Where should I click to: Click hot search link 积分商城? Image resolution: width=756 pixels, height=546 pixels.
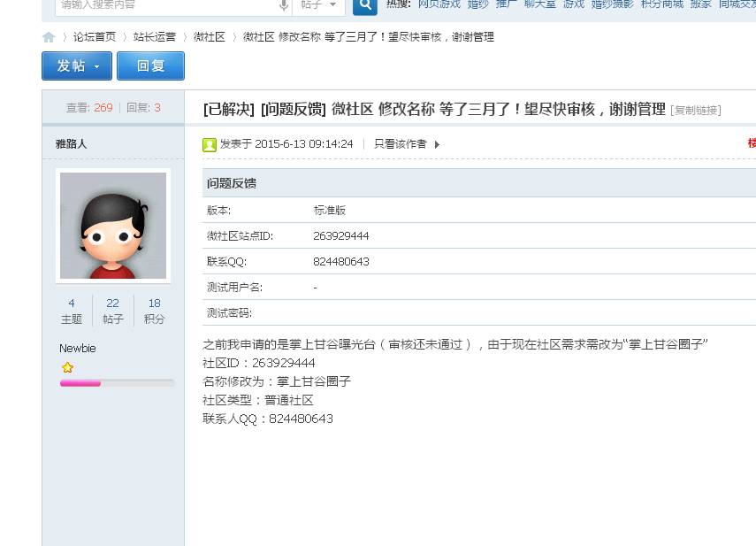(x=662, y=4)
